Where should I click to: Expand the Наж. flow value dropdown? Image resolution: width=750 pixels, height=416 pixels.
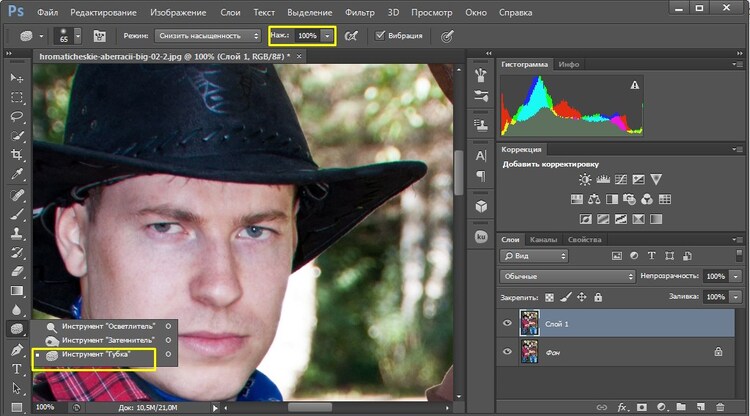point(327,36)
